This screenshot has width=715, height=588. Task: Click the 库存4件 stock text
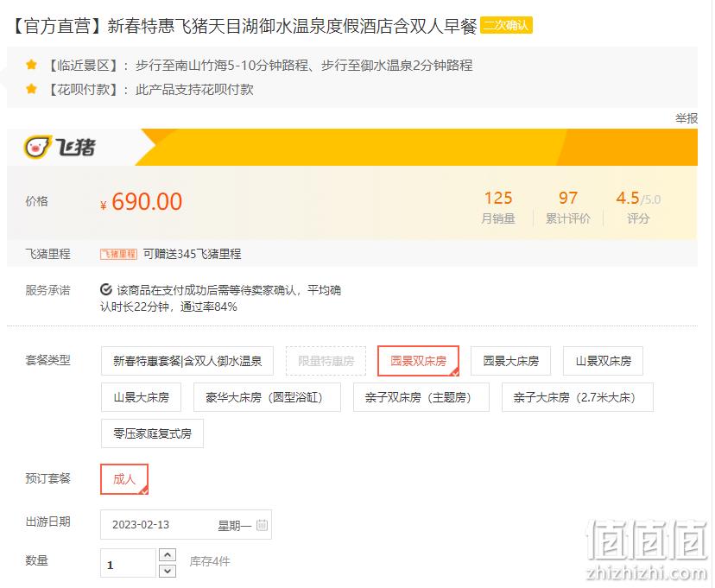(x=210, y=561)
